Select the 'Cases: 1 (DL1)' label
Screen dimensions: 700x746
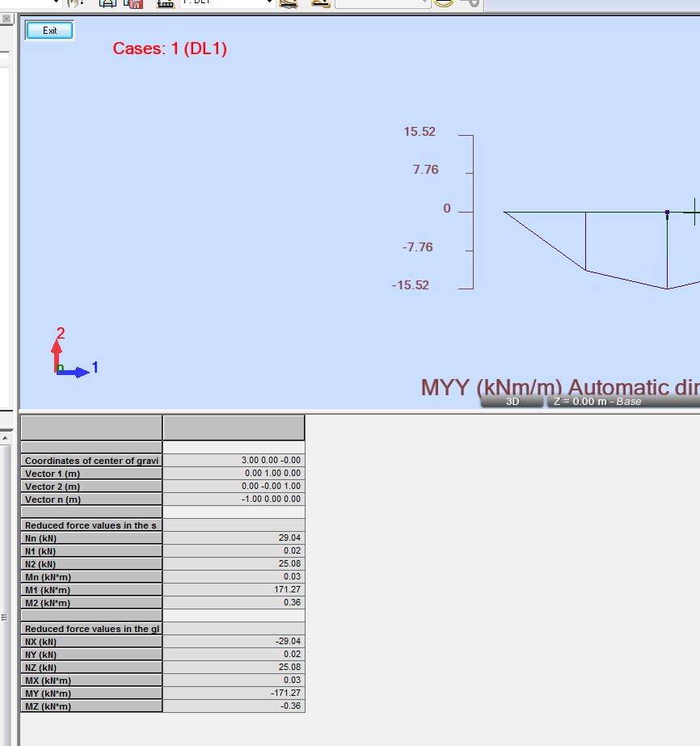[170, 48]
